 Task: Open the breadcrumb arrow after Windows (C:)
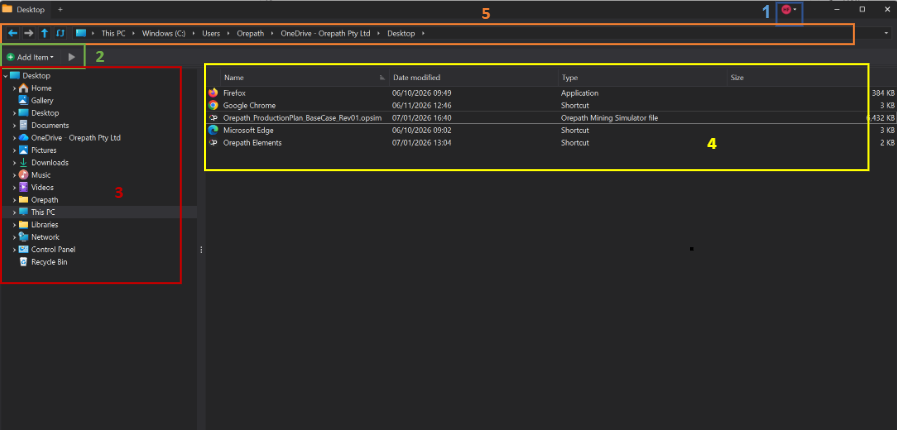[193, 34]
